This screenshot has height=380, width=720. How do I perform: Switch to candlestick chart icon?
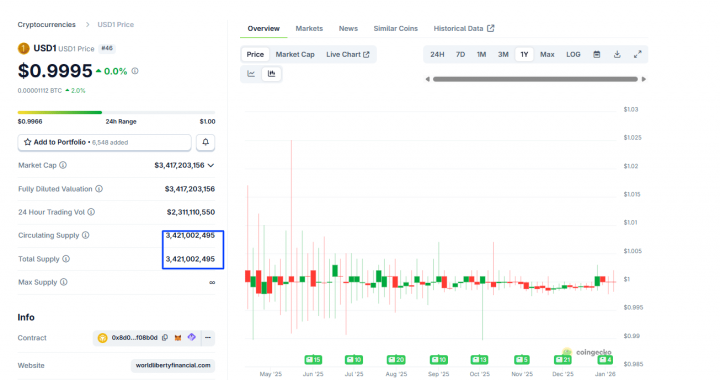click(x=271, y=74)
